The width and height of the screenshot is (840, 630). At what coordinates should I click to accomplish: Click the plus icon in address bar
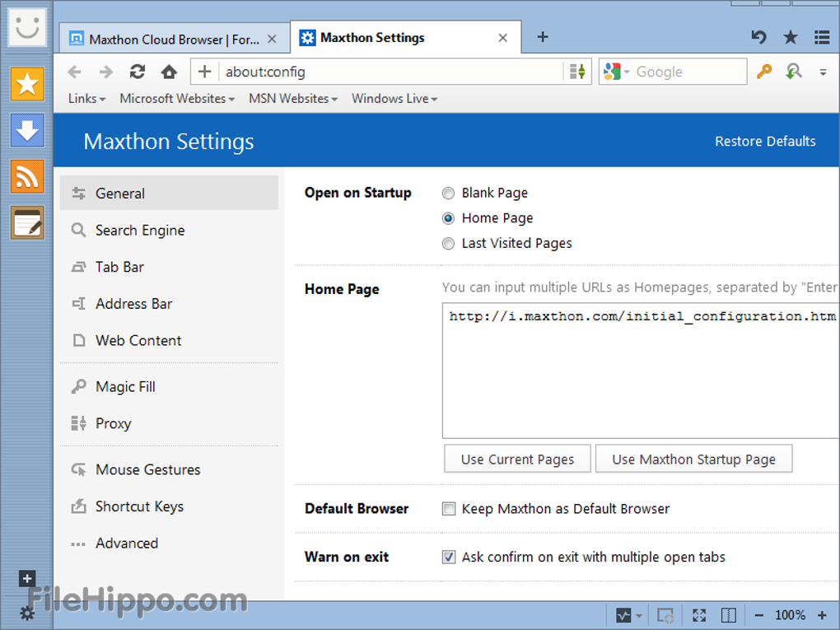204,72
